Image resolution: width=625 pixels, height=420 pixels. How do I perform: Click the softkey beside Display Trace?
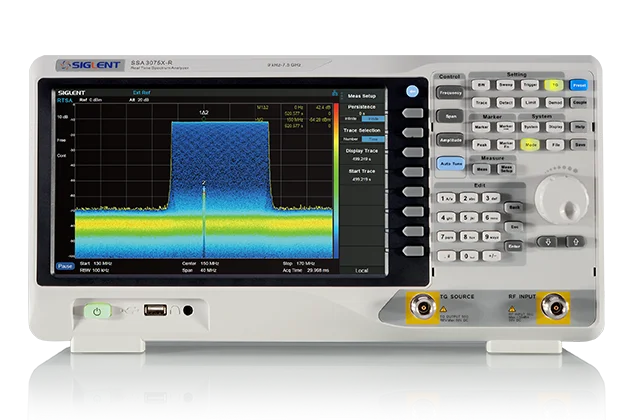coord(413,152)
